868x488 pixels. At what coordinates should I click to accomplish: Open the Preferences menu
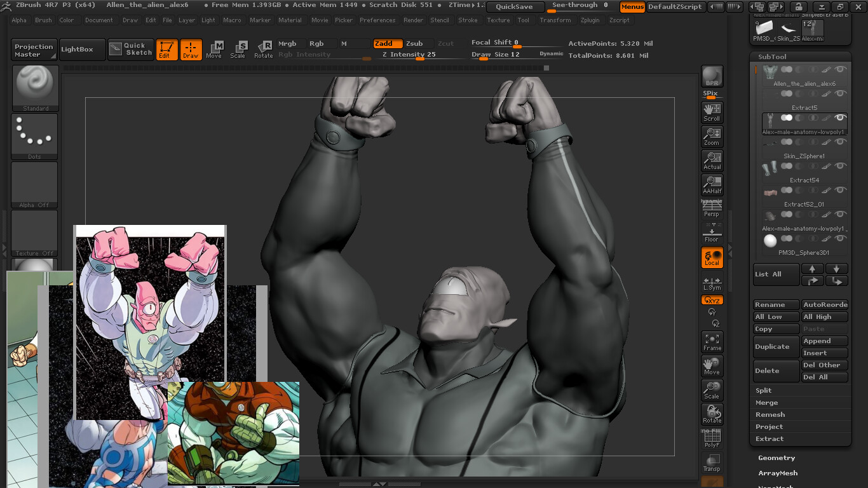tap(377, 20)
